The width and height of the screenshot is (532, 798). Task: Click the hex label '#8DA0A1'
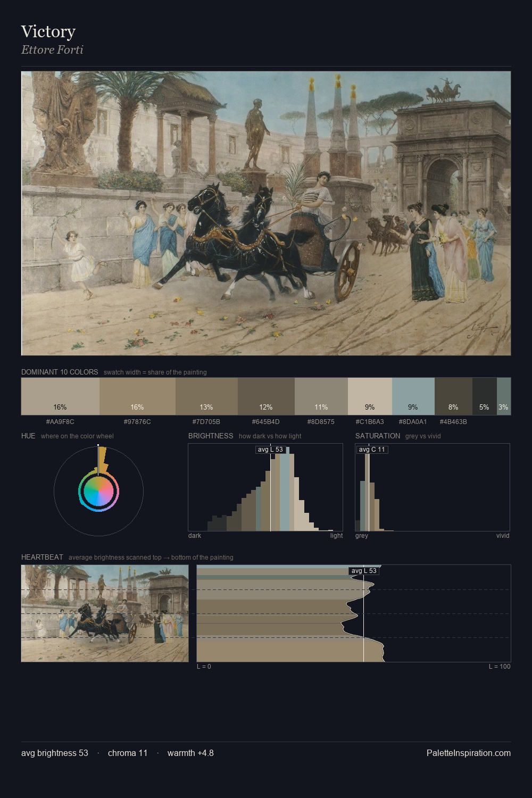(x=413, y=422)
